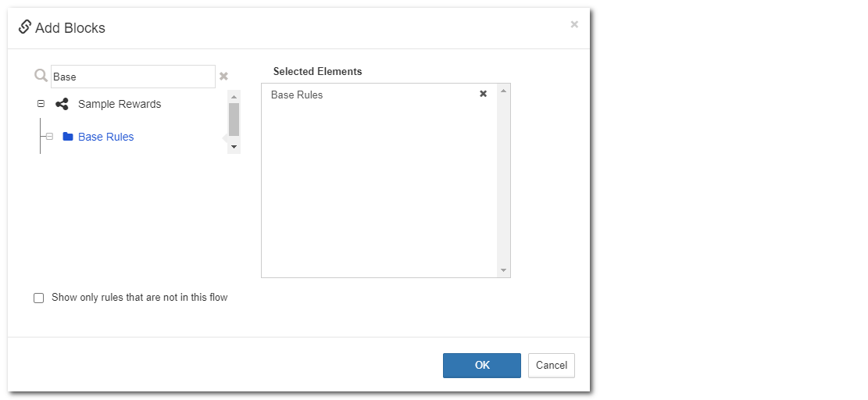868x400 pixels.
Task: Close the Add Blocks dialog
Action: [574, 24]
